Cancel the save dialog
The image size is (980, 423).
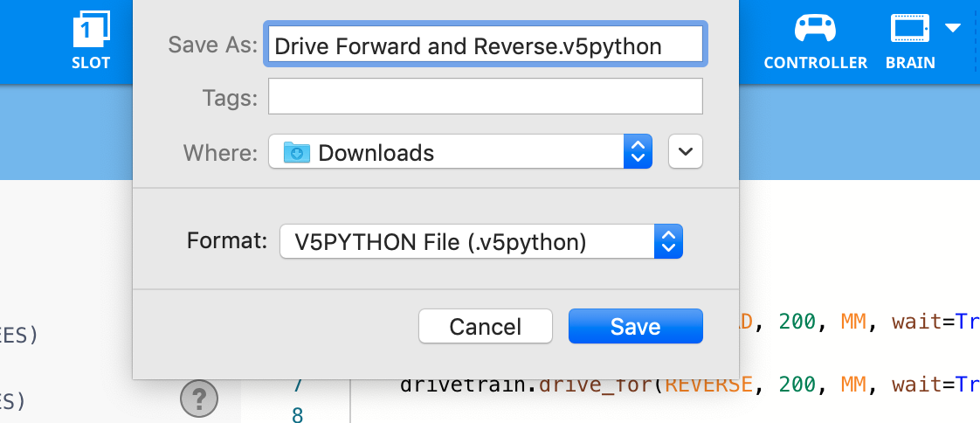[x=485, y=326]
